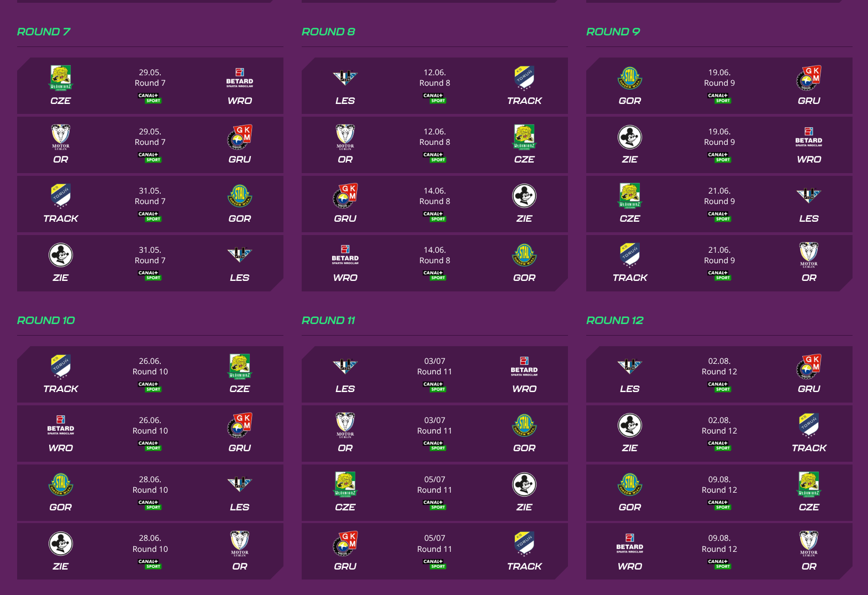
Task: Click Motor OR logo in Round 8
Action: coord(345,137)
